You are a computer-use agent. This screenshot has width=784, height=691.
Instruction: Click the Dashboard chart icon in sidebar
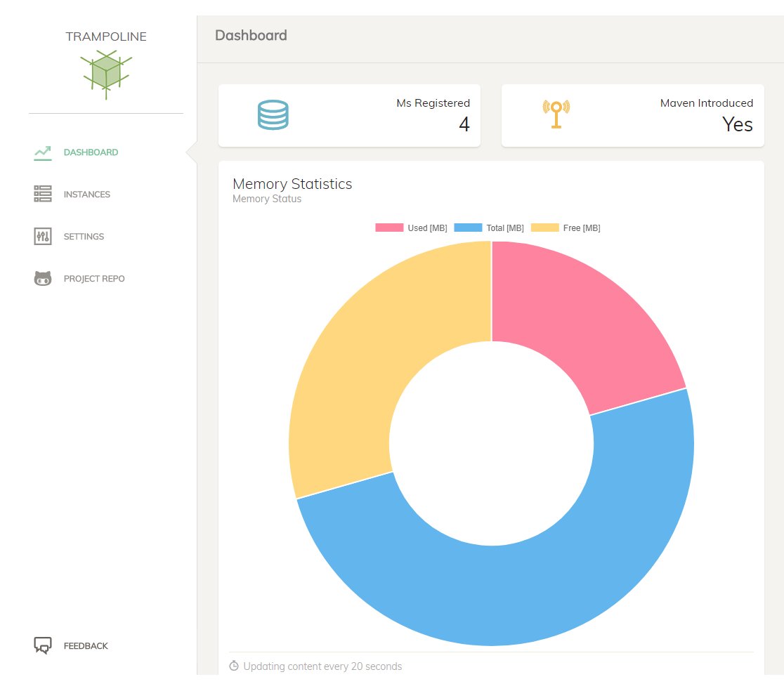[x=42, y=153]
